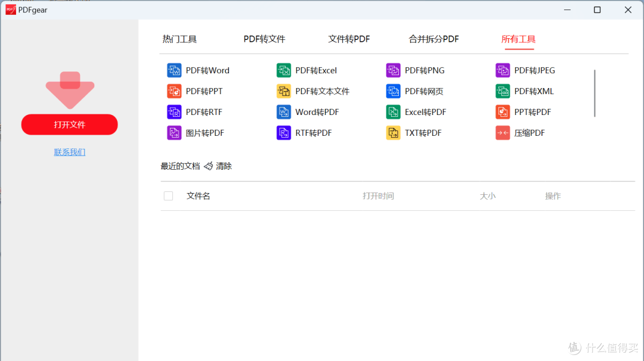This screenshot has height=361, width=644.
Task: Select the PPT转PDF icon
Action: (503, 112)
